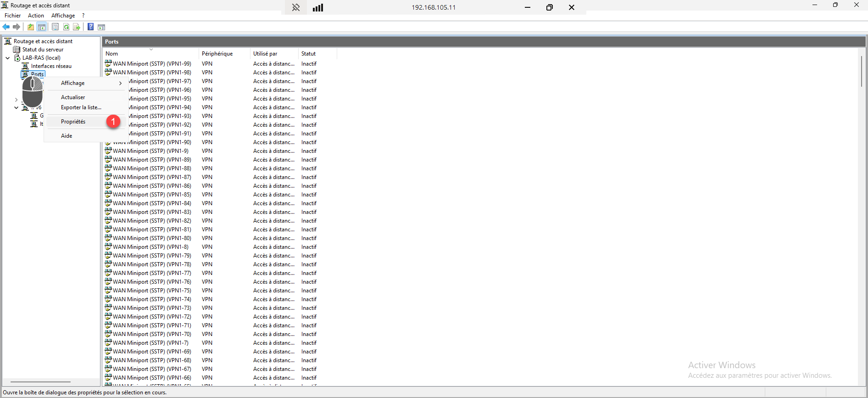868x398 pixels.
Task: Expand the Affichage submenu in context menu
Action: point(85,83)
